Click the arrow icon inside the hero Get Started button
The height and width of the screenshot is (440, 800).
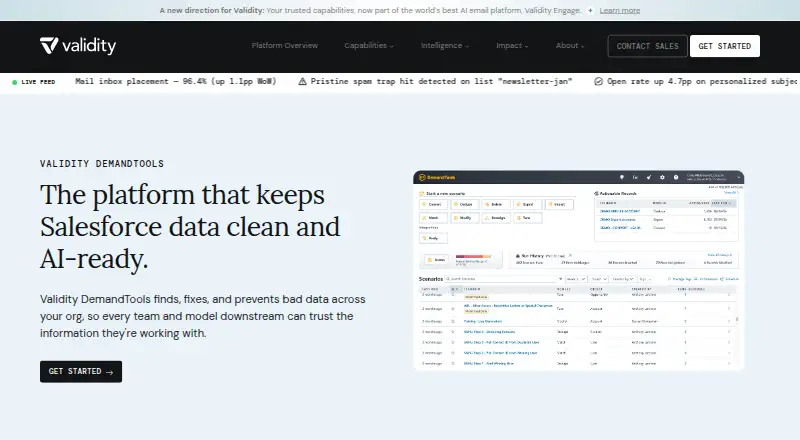(x=109, y=372)
